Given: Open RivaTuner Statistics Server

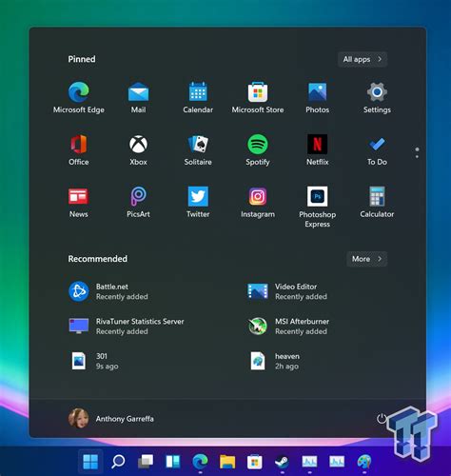Looking at the screenshot, I should 127,327.
